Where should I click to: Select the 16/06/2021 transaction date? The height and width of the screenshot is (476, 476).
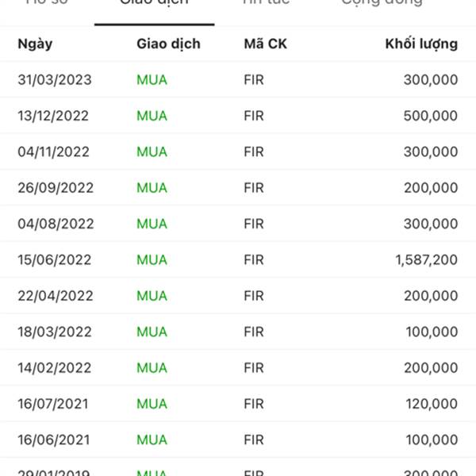click(x=54, y=440)
